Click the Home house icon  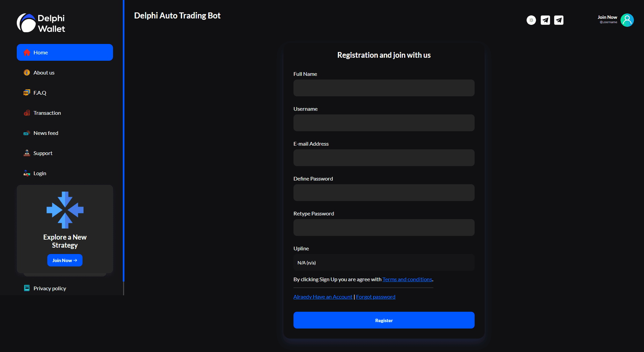pos(27,52)
